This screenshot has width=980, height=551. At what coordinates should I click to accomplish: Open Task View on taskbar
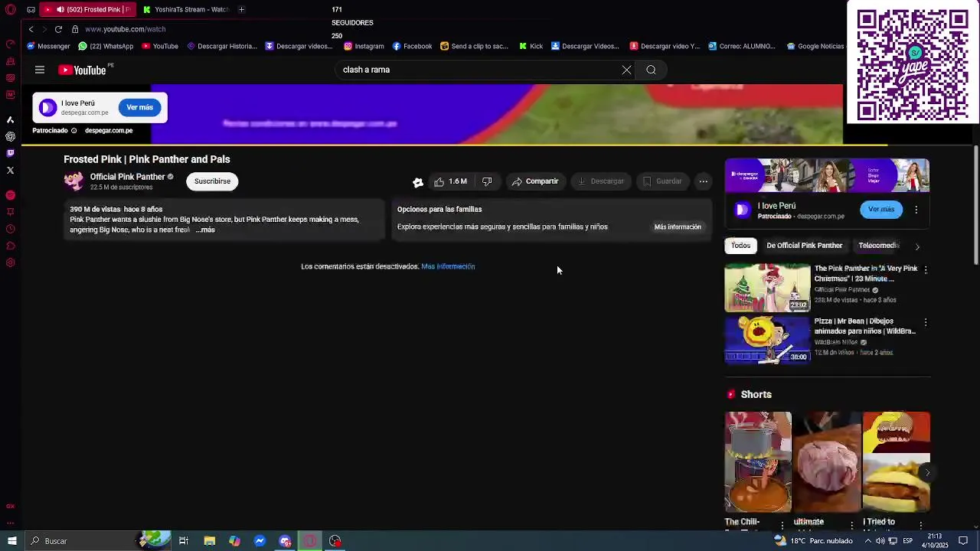[184, 541]
